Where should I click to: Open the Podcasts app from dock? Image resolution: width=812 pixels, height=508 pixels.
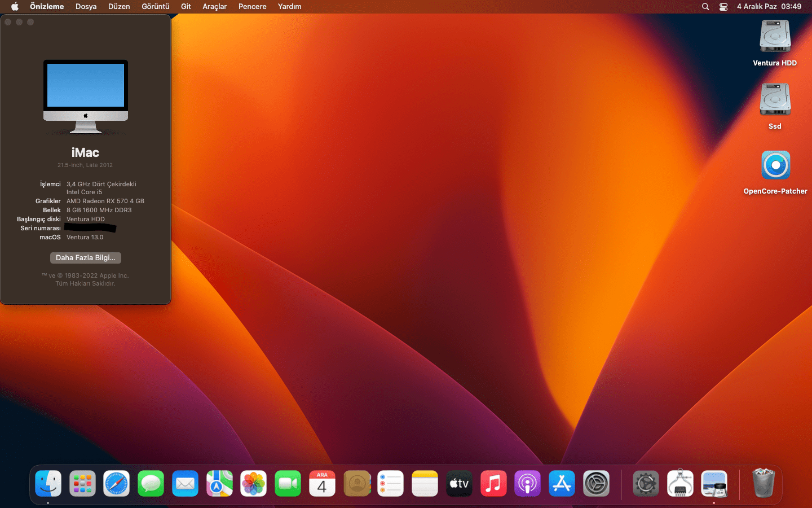pyautogui.click(x=527, y=484)
